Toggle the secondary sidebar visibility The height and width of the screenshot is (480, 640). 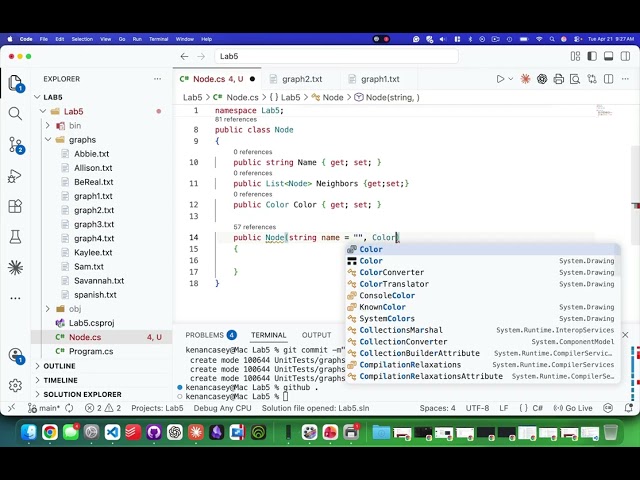coord(625,56)
